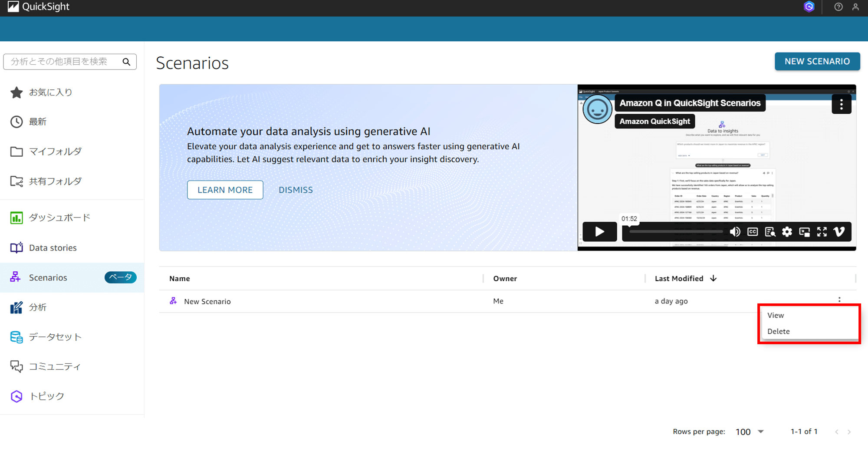Click the Data stories book icon
Image resolution: width=868 pixels, height=451 pixels.
click(16, 247)
